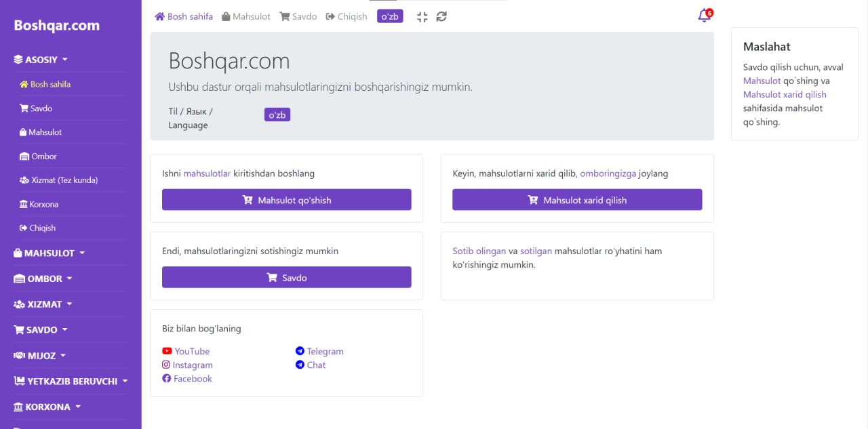Click the refresh sync icon in top bar

[441, 17]
